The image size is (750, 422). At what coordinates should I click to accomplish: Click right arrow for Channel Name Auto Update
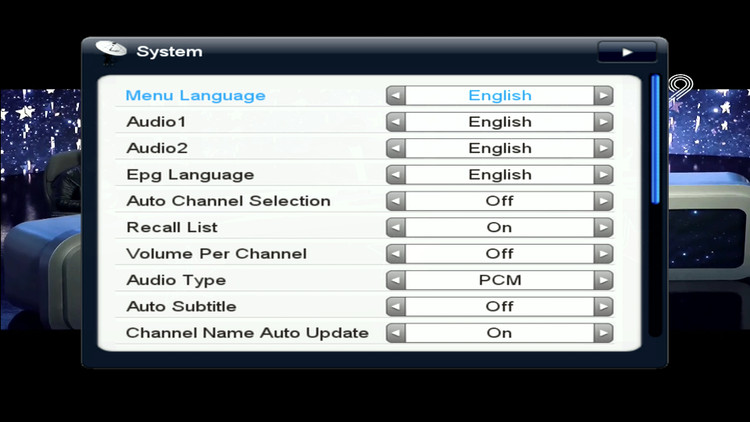(603, 333)
